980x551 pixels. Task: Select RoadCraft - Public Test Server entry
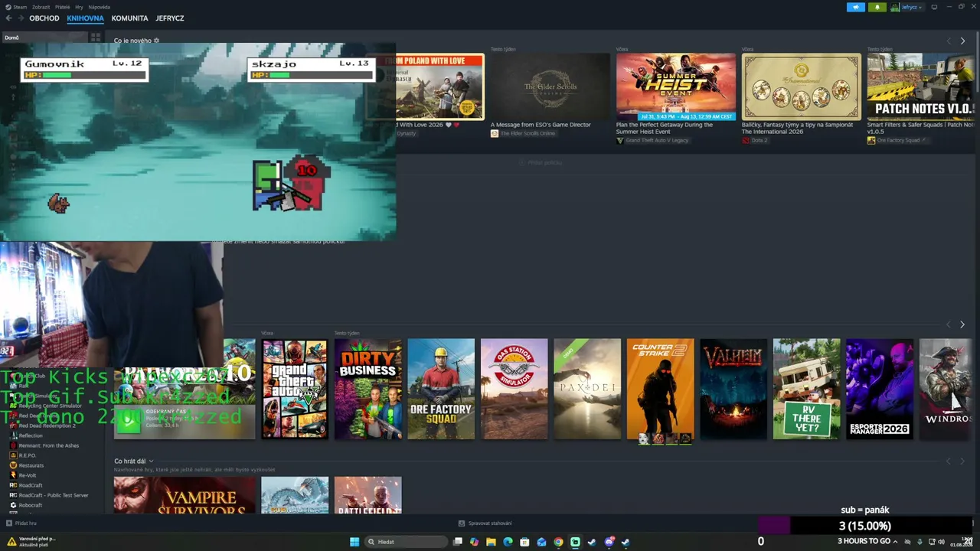coord(54,495)
